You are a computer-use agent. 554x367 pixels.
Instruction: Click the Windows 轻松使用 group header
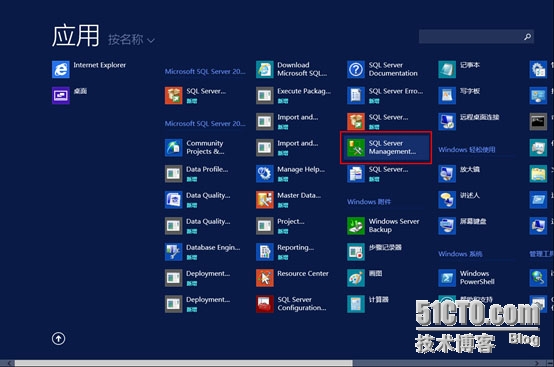(467, 150)
